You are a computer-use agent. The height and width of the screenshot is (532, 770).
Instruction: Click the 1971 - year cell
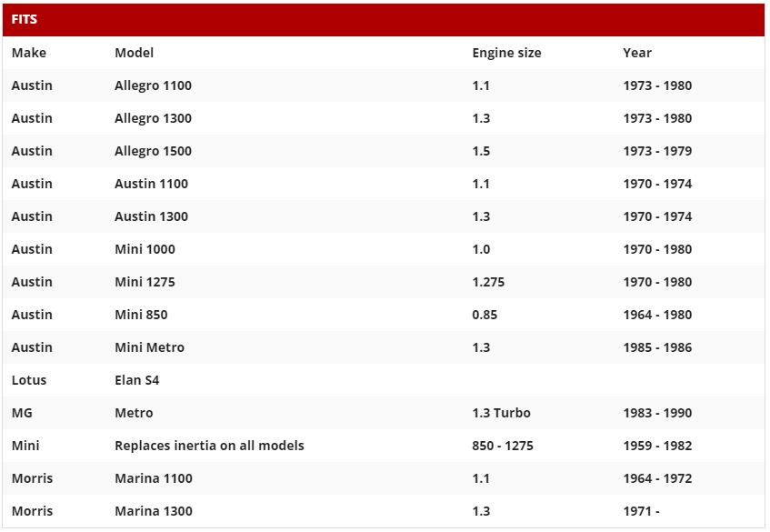point(641,511)
